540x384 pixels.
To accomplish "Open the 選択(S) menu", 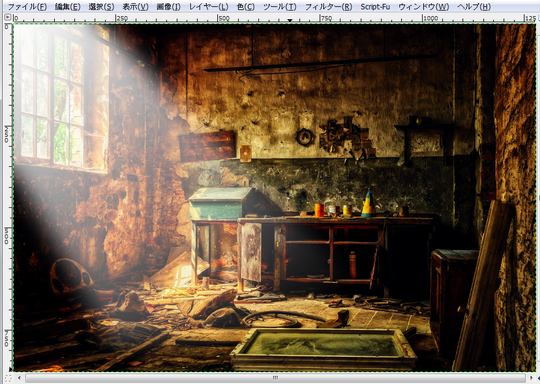I will (101, 7).
